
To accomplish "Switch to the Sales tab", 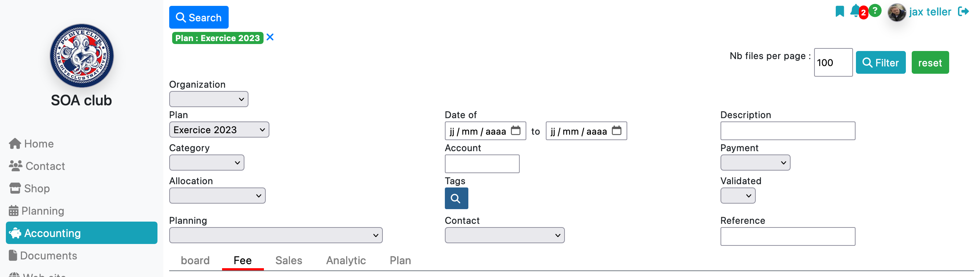I will [288, 260].
